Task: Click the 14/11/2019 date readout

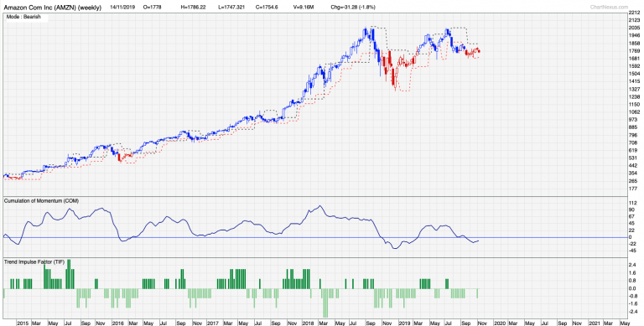Action: point(122,7)
